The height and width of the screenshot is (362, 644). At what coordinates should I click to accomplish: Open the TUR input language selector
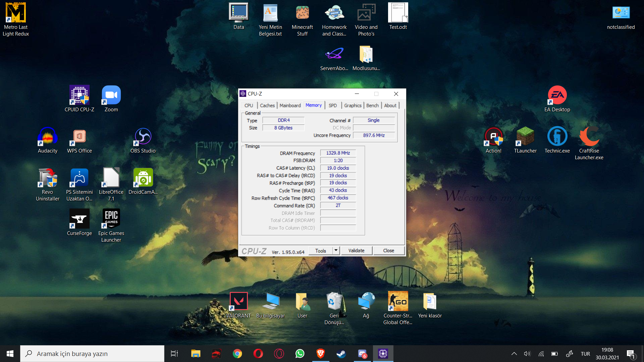click(x=585, y=354)
